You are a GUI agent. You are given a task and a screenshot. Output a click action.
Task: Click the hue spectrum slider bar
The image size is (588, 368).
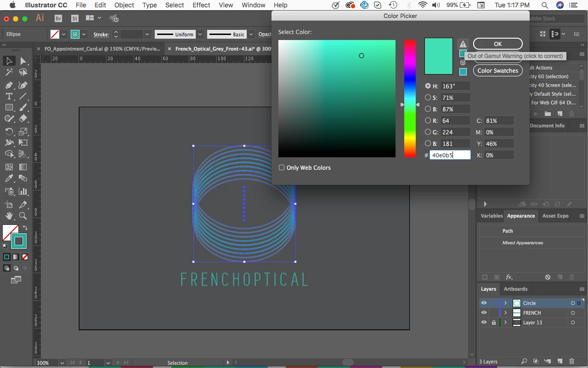410,98
